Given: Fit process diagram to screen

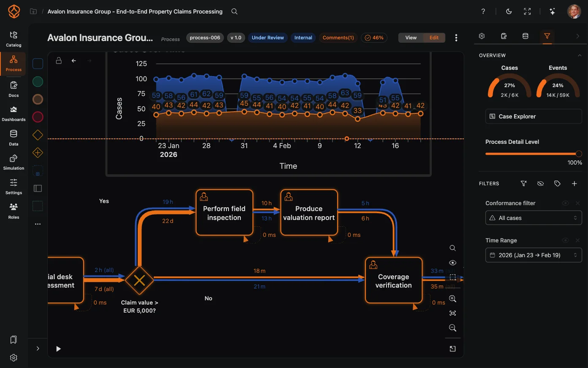Looking at the screenshot, I should coord(452,313).
